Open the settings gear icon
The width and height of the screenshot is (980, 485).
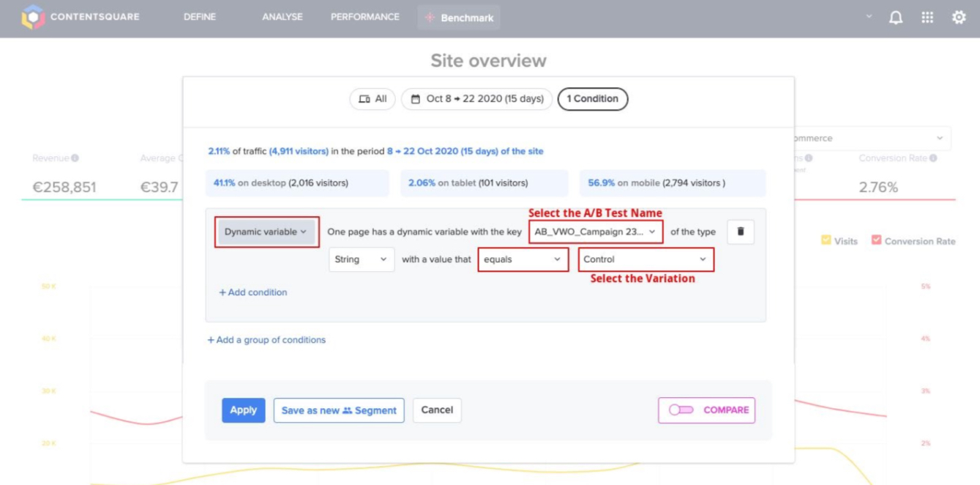point(959,18)
